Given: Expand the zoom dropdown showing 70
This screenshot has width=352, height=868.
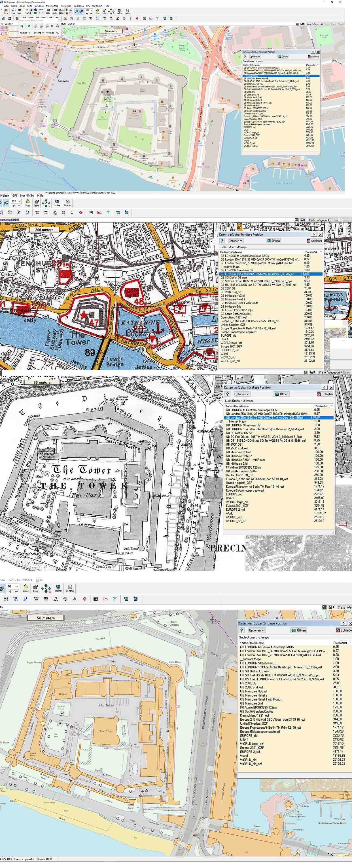Looking at the screenshot, I should [x=16, y=587].
